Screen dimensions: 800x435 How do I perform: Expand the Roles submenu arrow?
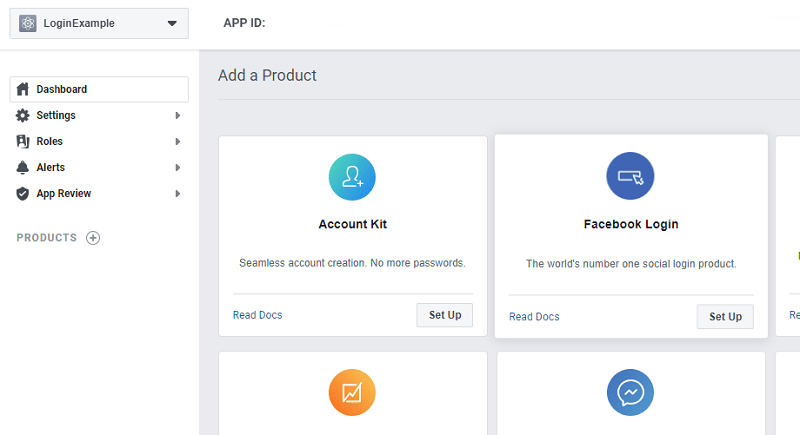178,141
